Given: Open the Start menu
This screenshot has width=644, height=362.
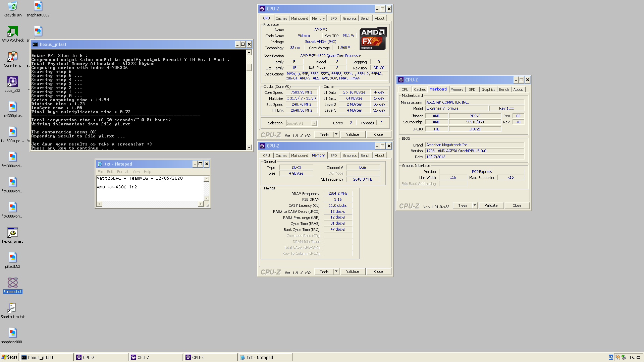Looking at the screenshot, I should tap(9, 357).
